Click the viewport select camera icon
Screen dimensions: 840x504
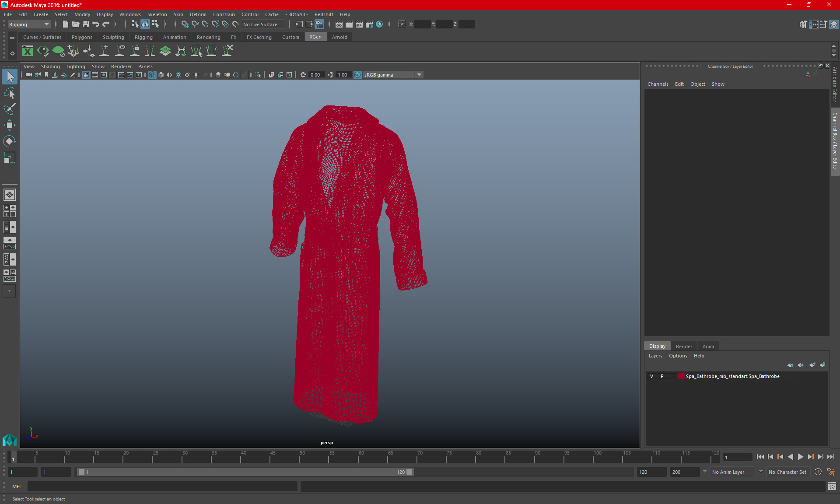pos(28,75)
